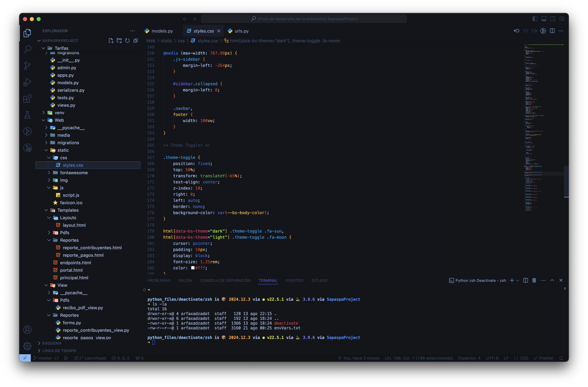Change CSS language mode in status bar
This screenshot has width=588, height=387.
[524, 358]
